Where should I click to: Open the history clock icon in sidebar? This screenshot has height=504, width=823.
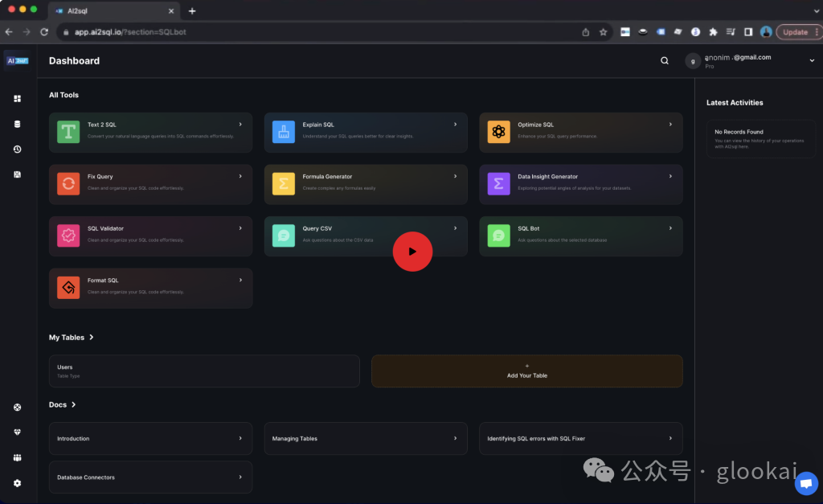(18, 149)
